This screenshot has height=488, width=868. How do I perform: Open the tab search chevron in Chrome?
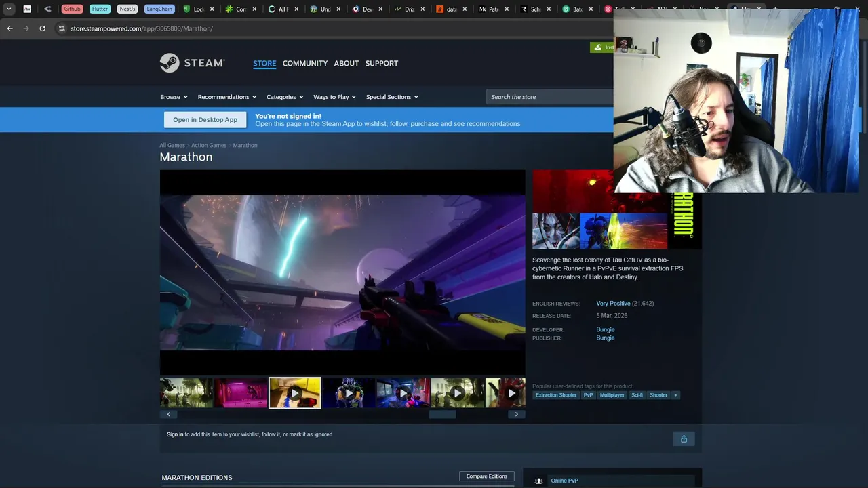tap(9, 9)
